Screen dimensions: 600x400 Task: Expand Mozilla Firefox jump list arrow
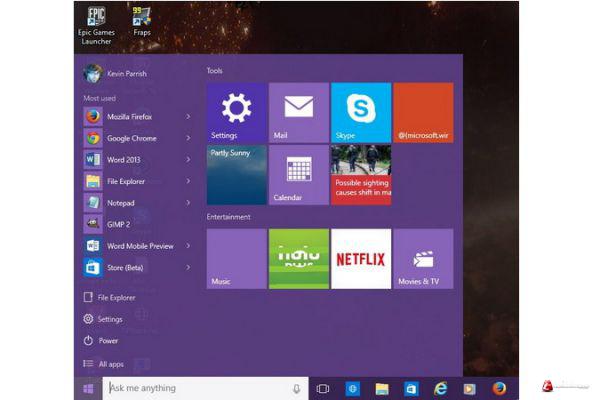click(x=188, y=117)
